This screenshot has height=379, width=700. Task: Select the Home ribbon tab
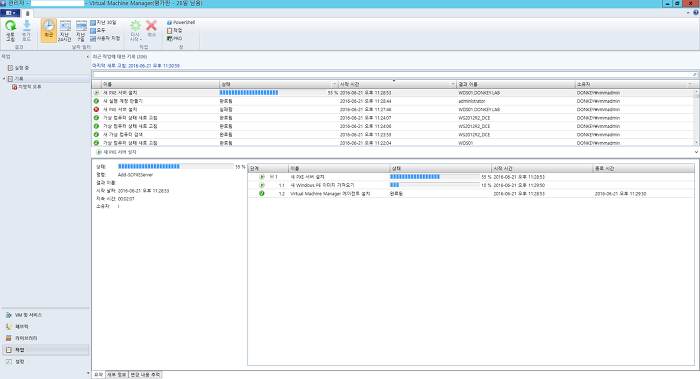point(27,13)
